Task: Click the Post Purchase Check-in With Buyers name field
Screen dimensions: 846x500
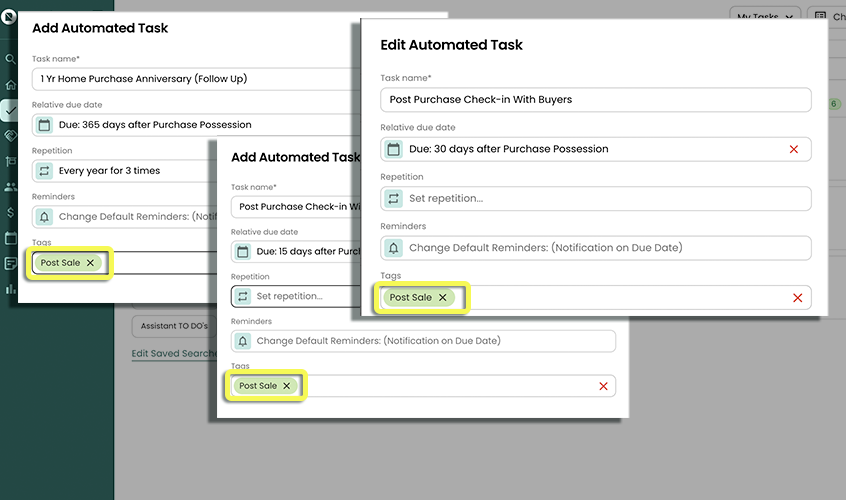Action: 595,100
